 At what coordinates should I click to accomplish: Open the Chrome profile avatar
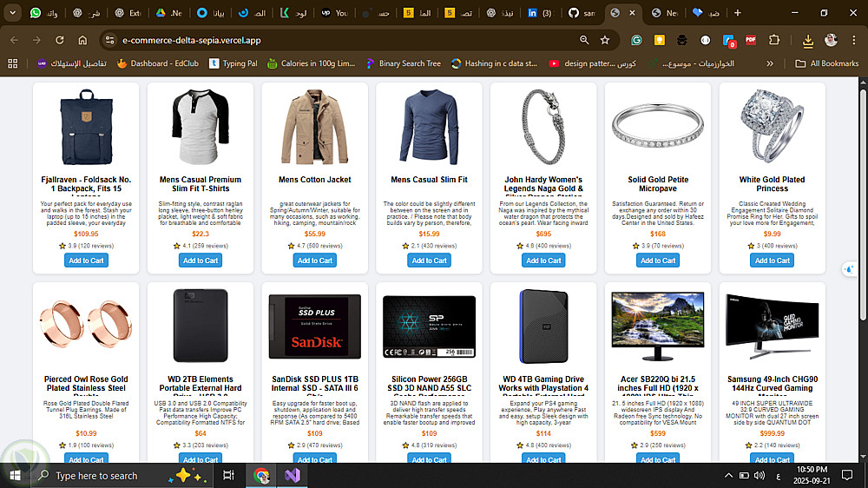click(831, 40)
